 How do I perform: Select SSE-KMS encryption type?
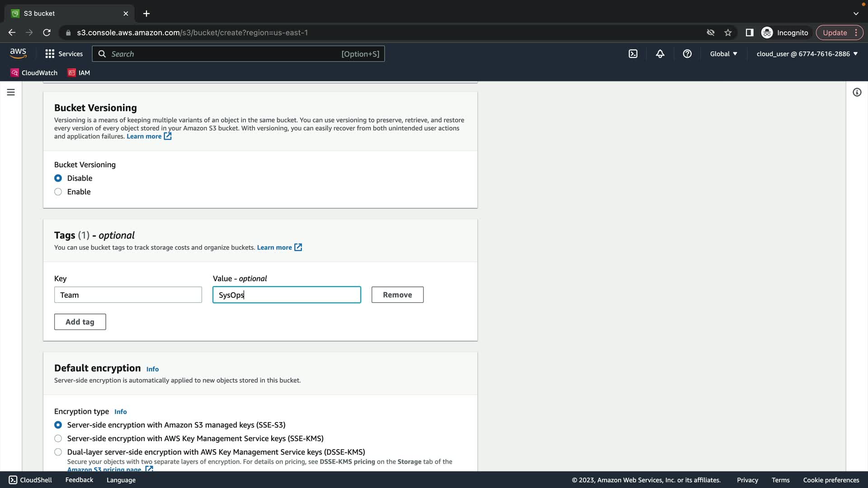pyautogui.click(x=58, y=438)
